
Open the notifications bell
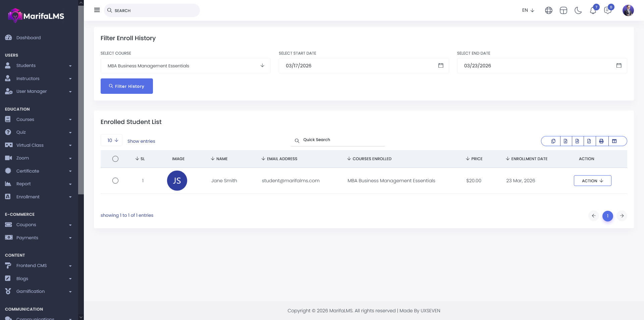tap(593, 11)
